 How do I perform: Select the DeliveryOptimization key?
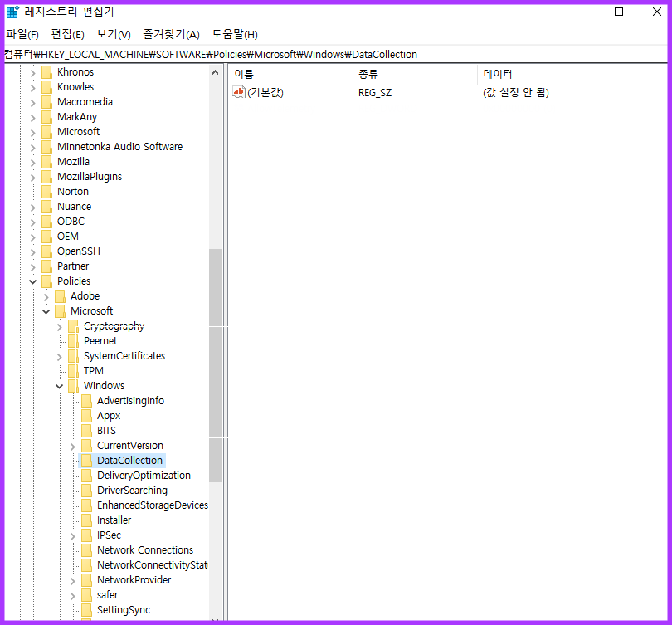(144, 476)
